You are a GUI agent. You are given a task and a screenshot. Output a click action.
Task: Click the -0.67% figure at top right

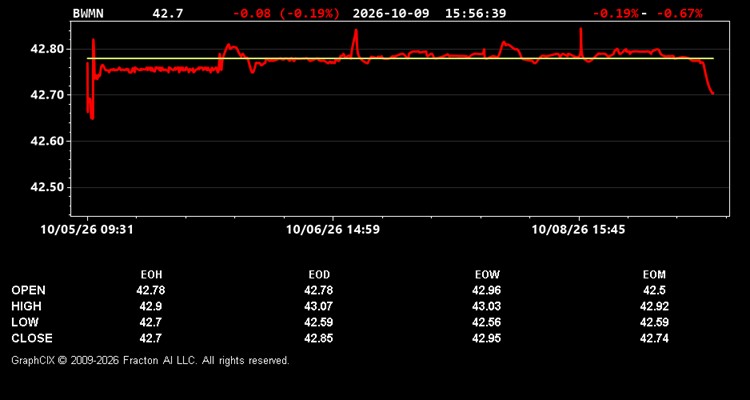click(x=680, y=13)
